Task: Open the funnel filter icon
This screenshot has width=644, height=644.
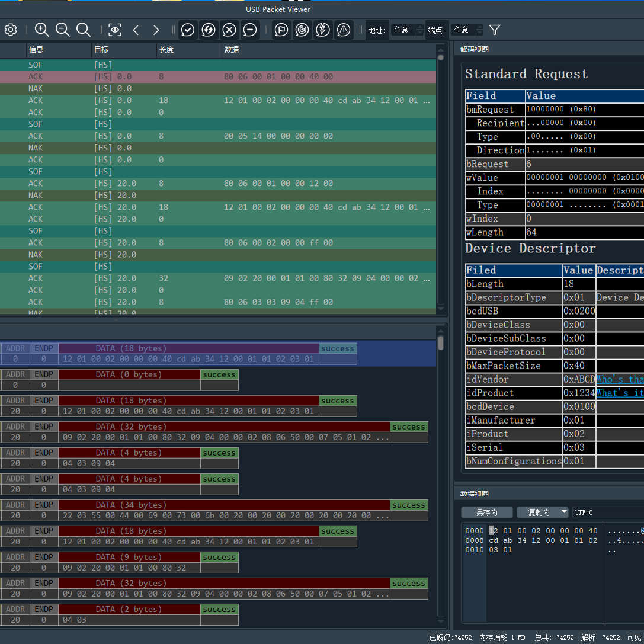Action: pos(495,30)
